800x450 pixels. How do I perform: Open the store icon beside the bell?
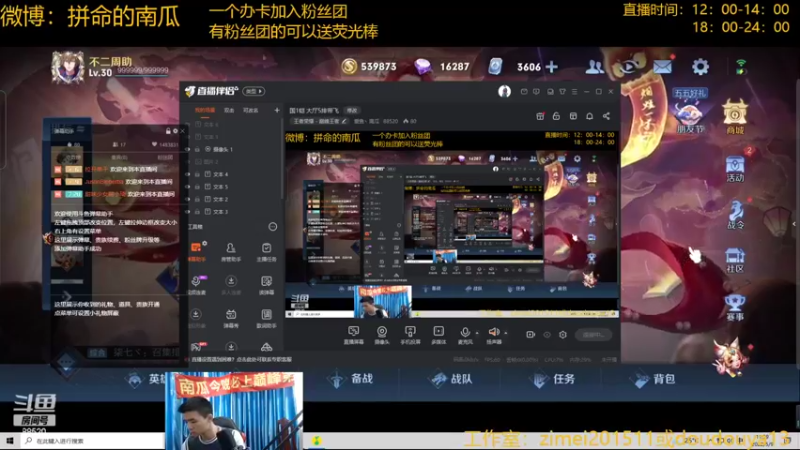pos(573,116)
